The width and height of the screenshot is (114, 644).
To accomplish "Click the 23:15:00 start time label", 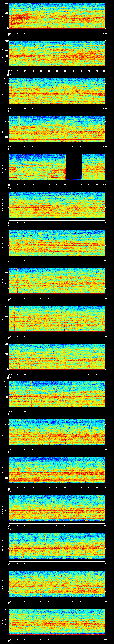I will (9, 71).
